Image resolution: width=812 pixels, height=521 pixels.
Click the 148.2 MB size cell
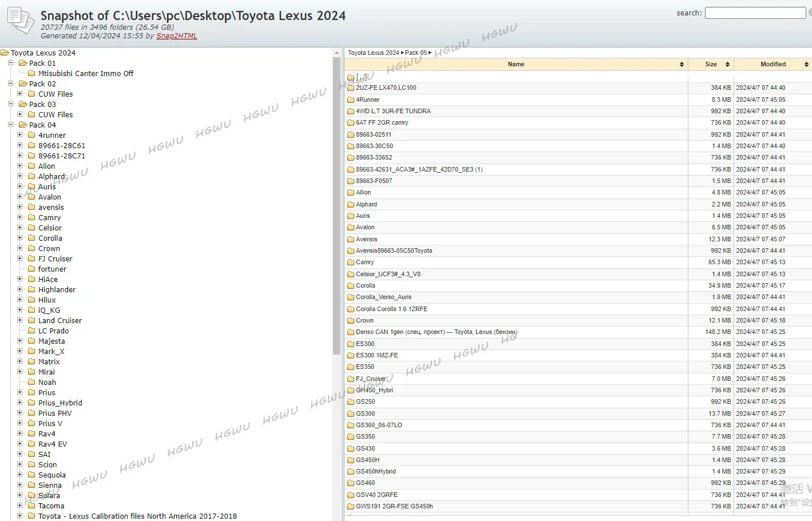[711, 332]
